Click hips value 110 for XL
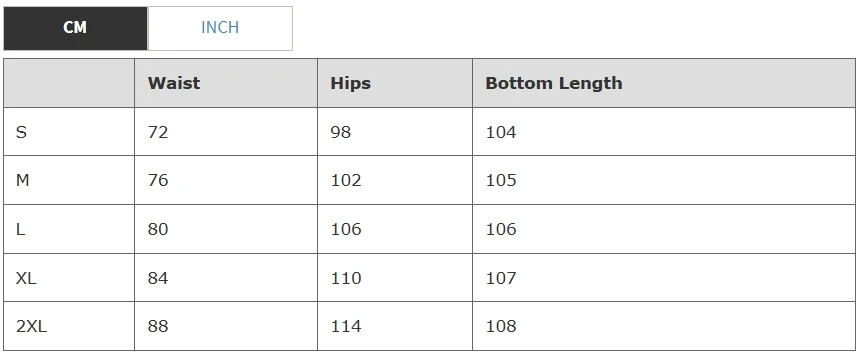This screenshot has height=360, width=864. click(346, 278)
